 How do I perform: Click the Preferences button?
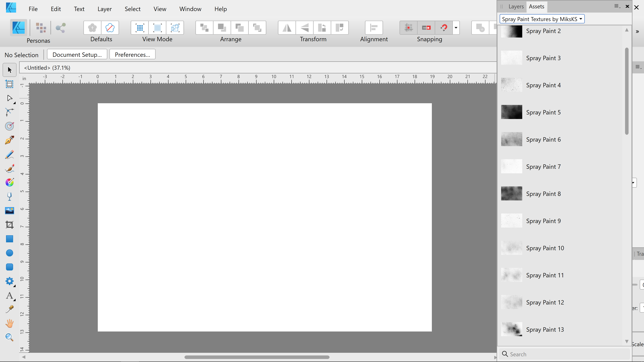tap(132, 54)
